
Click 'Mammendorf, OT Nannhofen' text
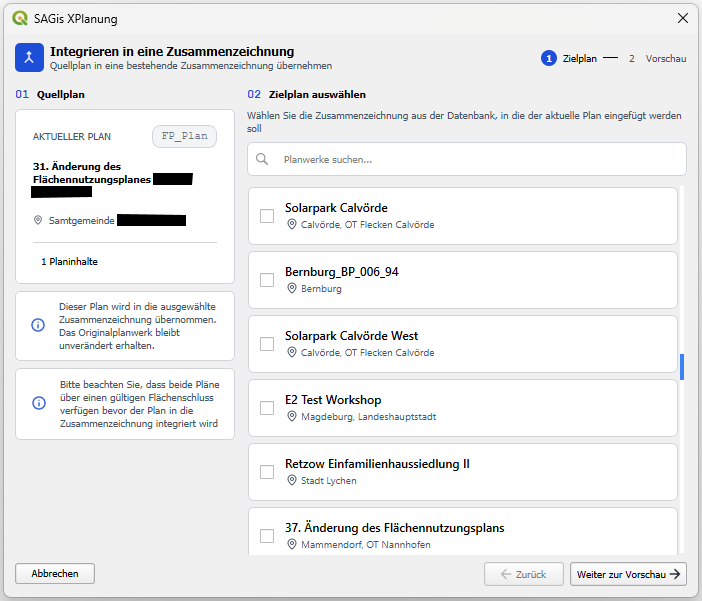(366, 545)
